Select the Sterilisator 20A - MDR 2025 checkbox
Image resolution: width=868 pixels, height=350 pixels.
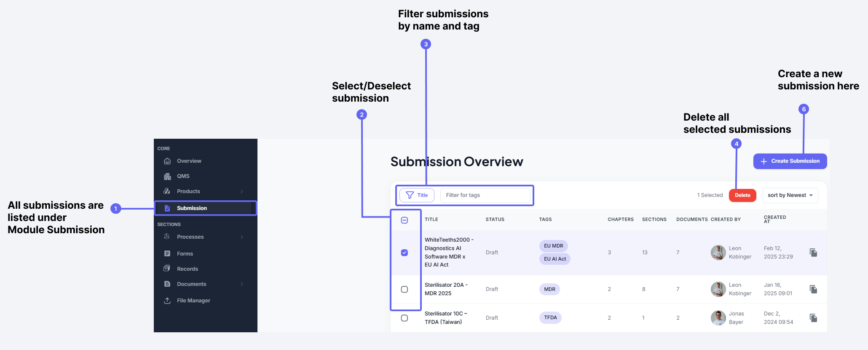(x=405, y=289)
